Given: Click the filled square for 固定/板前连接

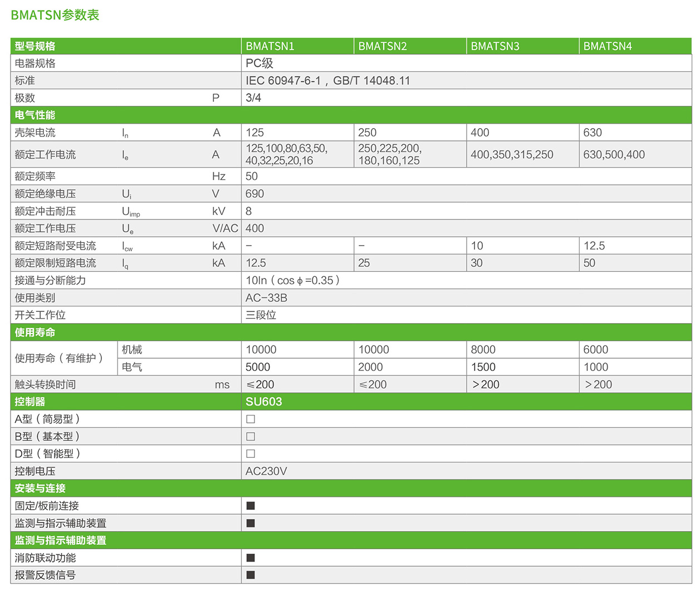Looking at the screenshot, I should point(251,506).
